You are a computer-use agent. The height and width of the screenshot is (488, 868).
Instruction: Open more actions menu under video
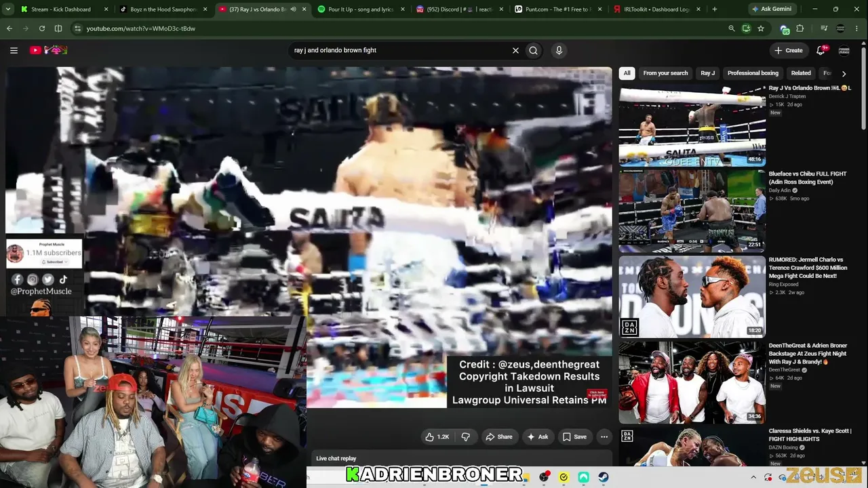pyautogui.click(x=604, y=437)
